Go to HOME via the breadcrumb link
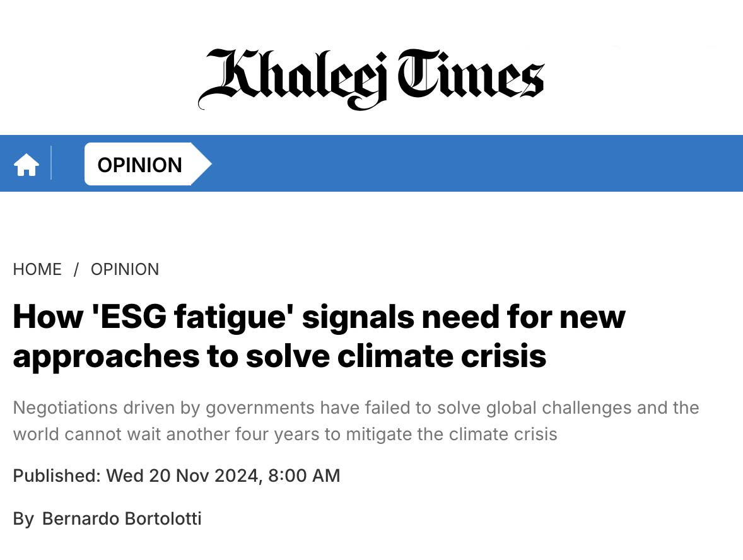The width and height of the screenshot is (743, 560). pyautogui.click(x=37, y=269)
